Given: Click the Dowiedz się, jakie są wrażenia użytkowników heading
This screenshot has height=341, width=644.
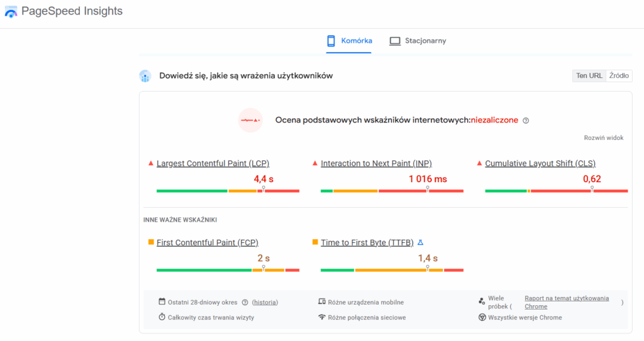Looking at the screenshot, I should click(x=246, y=76).
